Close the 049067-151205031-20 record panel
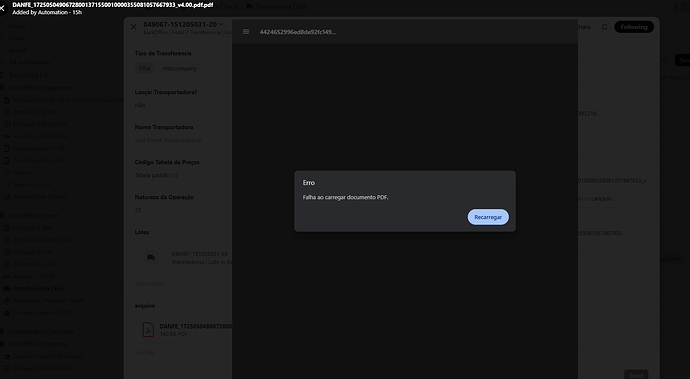 click(133, 27)
